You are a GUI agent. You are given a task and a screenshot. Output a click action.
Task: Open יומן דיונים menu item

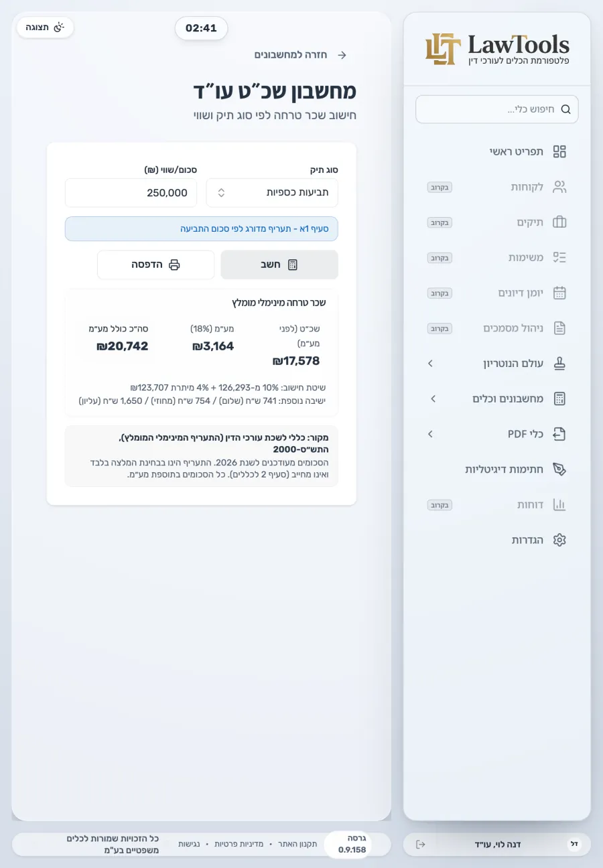click(x=497, y=293)
